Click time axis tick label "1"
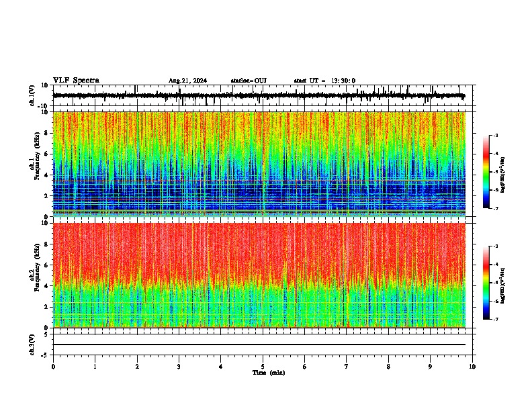Image resolution: width=532 pixels, height=411 pixels. (x=95, y=367)
